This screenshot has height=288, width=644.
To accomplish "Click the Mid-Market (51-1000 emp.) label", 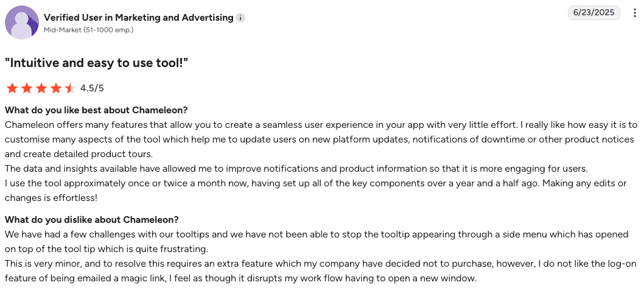I will coord(89,30).
